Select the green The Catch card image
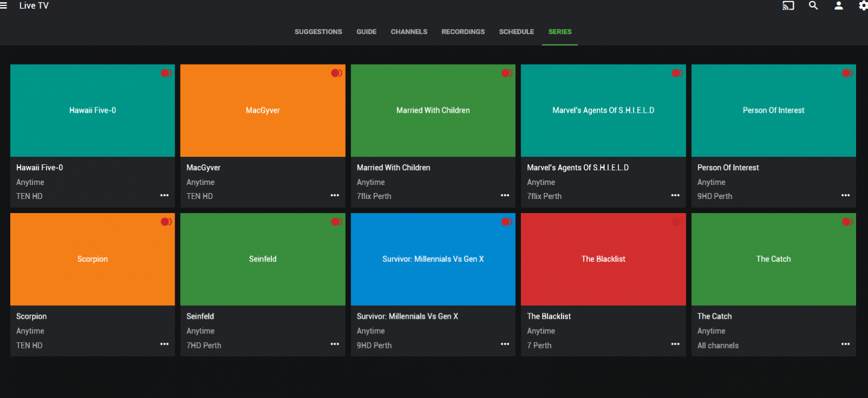The image size is (868, 398). click(x=774, y=259)
